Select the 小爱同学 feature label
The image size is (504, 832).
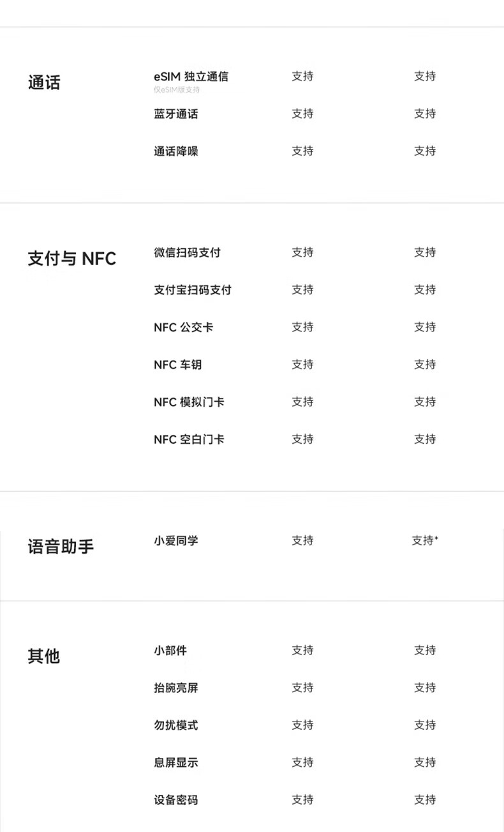(176, 541)
